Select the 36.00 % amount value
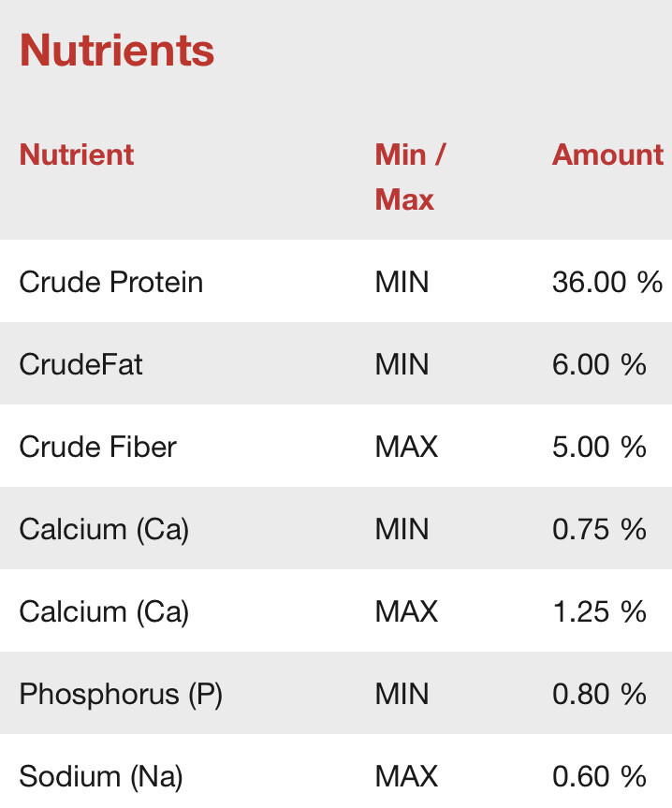Screen dimensions: 672x808 (x=607, y=282)
